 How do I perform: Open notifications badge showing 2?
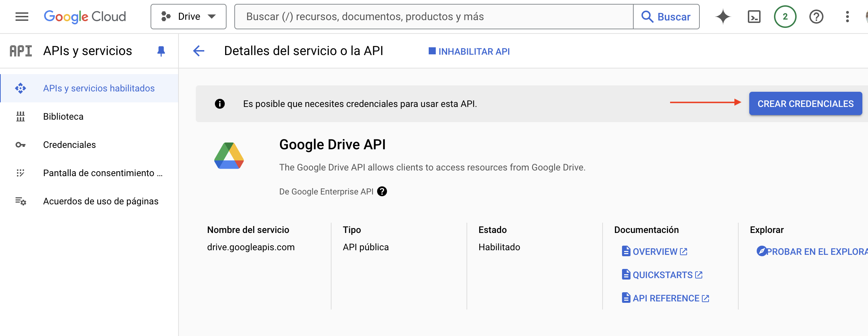[785, 17]
